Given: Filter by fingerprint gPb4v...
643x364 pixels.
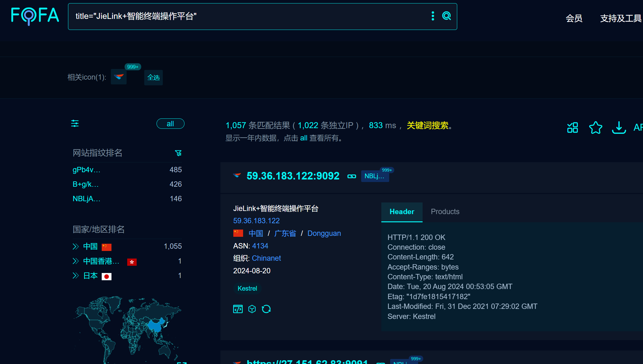Looking at the screenshot, I should point(87,170).
